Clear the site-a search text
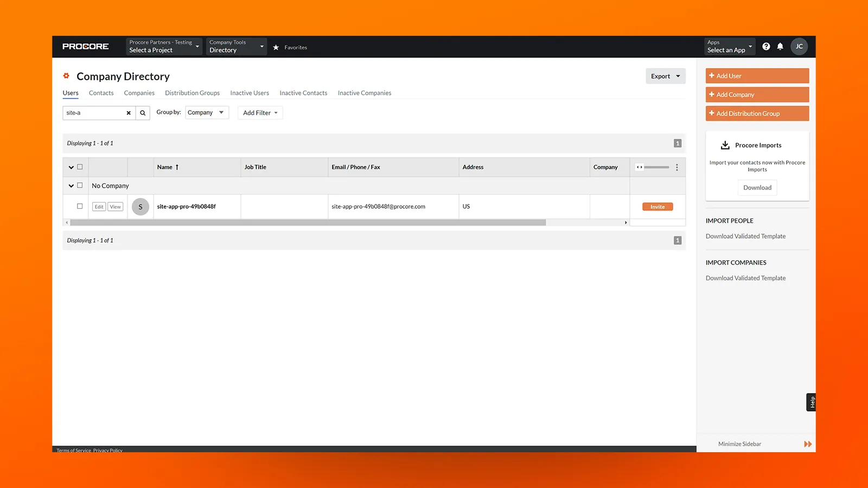This screenshot has width=868, height=488. coord(129,113)
